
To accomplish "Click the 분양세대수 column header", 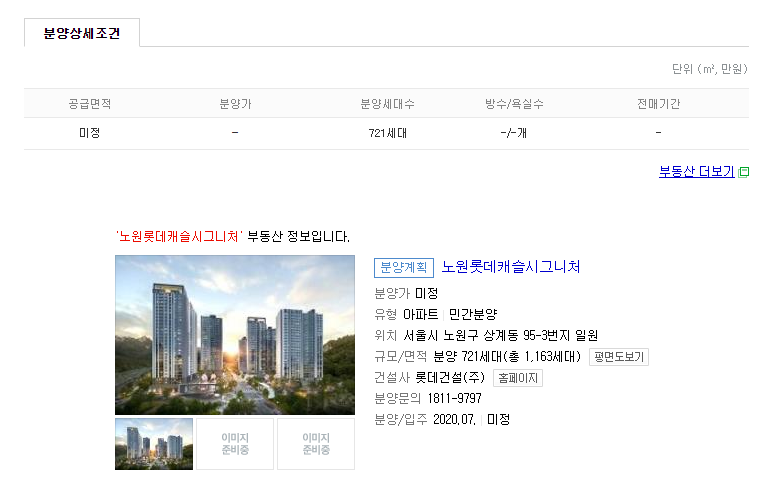I will (x=387, y=104).
